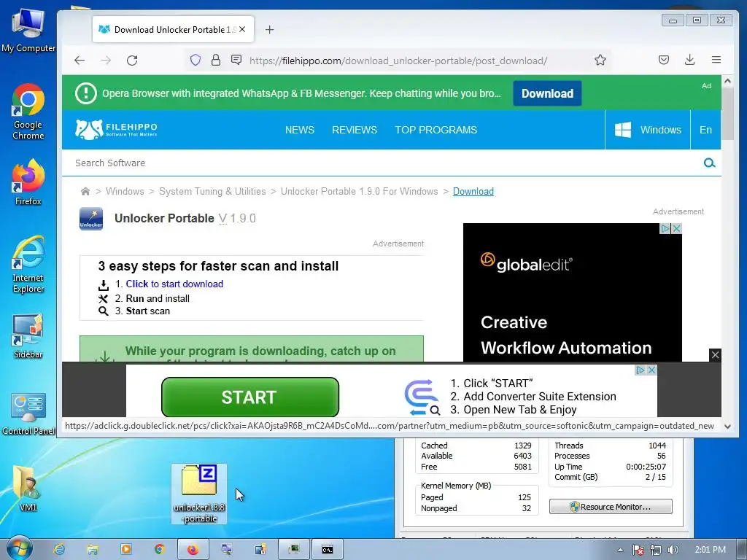Reload the current page
This screenshot has height=560, width=747.
click(132, 60)
